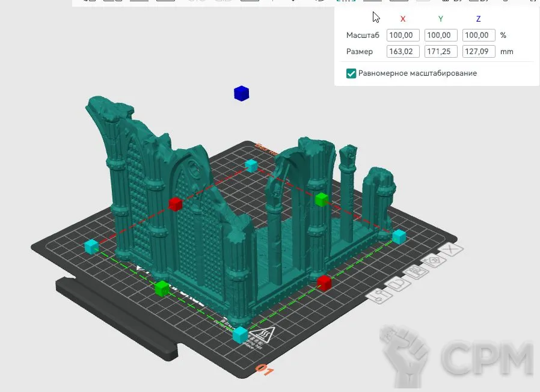Click the Масштаб Y percentage field
540x392 pixels.
click(x=441, y=35)
